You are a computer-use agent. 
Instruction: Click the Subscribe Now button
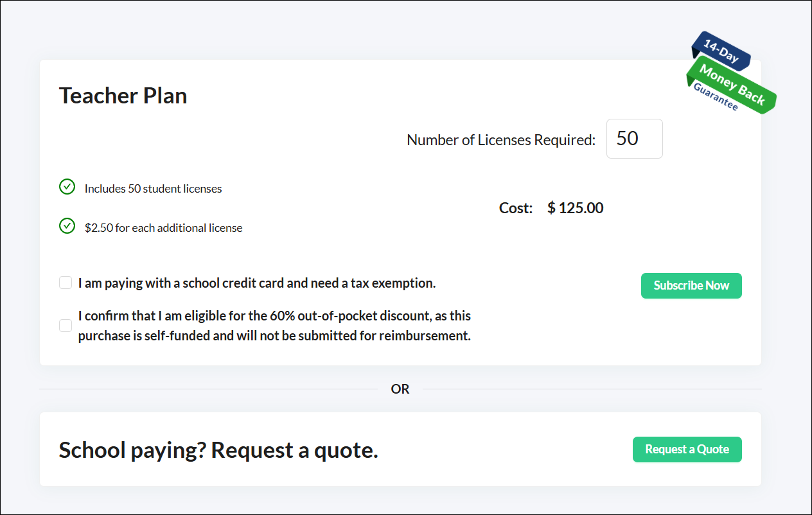pyautogui.click(x=691, y=286)
